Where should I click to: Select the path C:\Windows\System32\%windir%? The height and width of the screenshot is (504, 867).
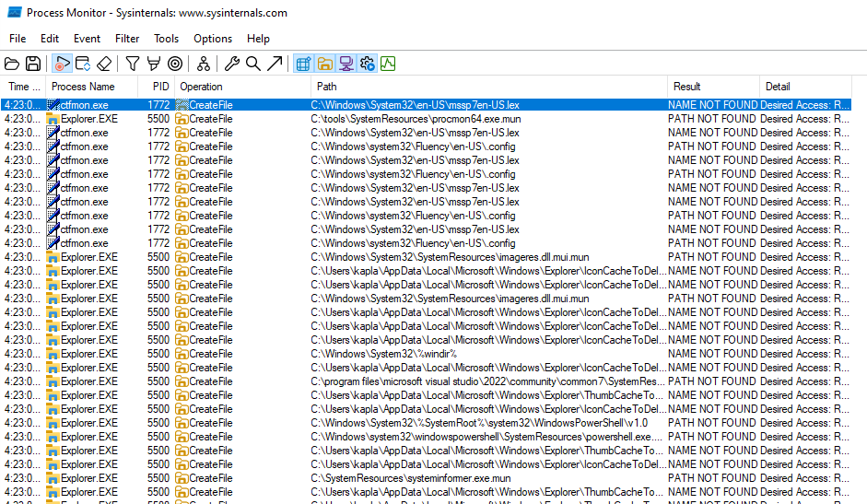(383, 354)
